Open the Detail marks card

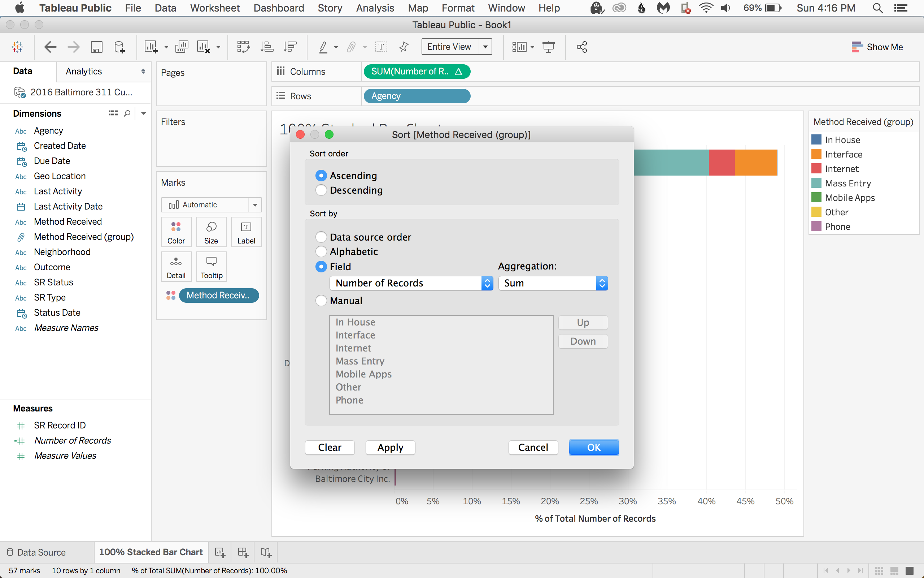(x=176, y=267)
